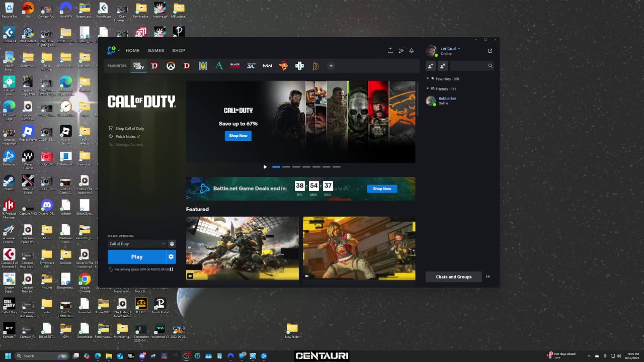The width and height of the screenshot is (644, 362).
Task: Click the sparkle news icon with red dot
Action: pyautogui.click(x=401, y=50)
